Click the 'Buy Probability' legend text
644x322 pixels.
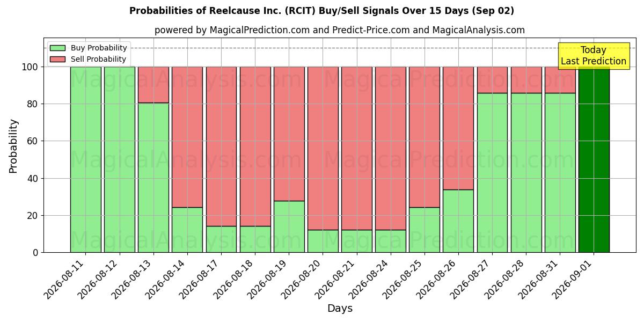point(99,48)
